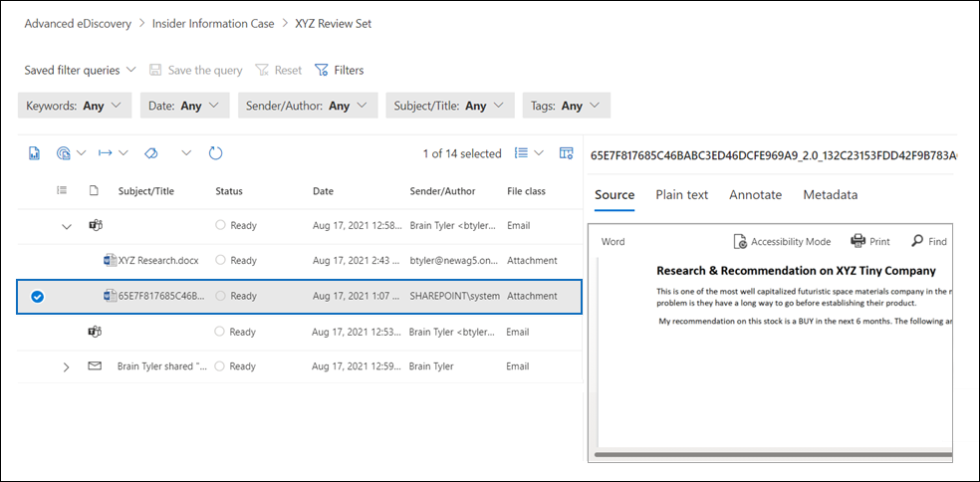Click 'Brain Tyler shared' subject text
The width and height of the screenshot is (980, 482).
coord(162,366)
